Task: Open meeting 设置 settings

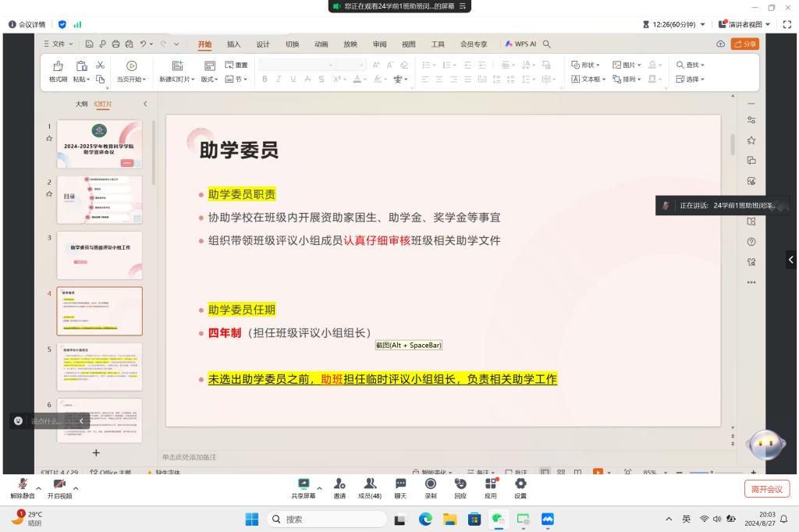Action: point(520,487)
